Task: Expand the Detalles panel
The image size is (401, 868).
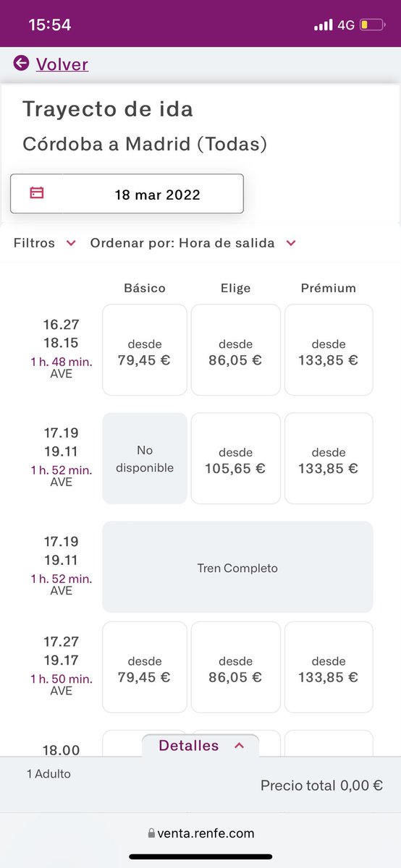Action: coord(200,746)
